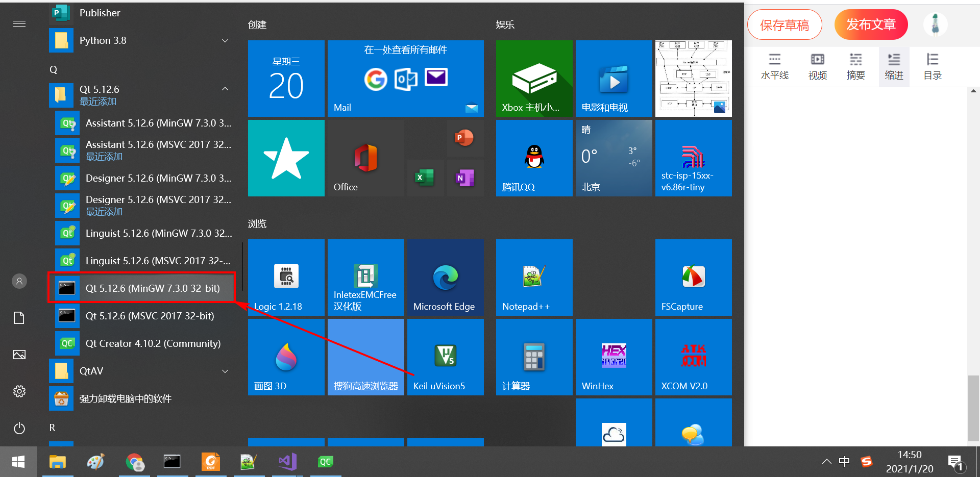
Task: Open the Office tile
Action: tap(366, 158)
